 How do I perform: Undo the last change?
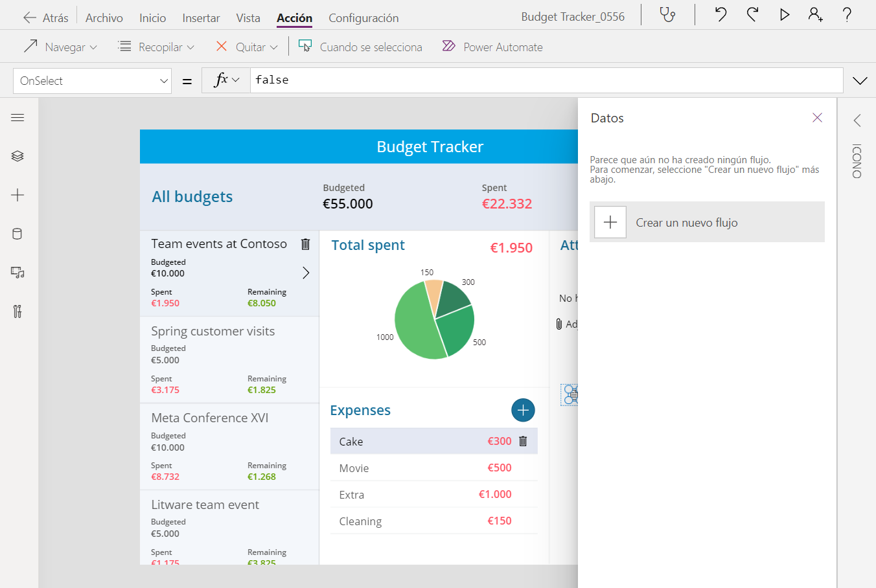[x=720, y=14]
